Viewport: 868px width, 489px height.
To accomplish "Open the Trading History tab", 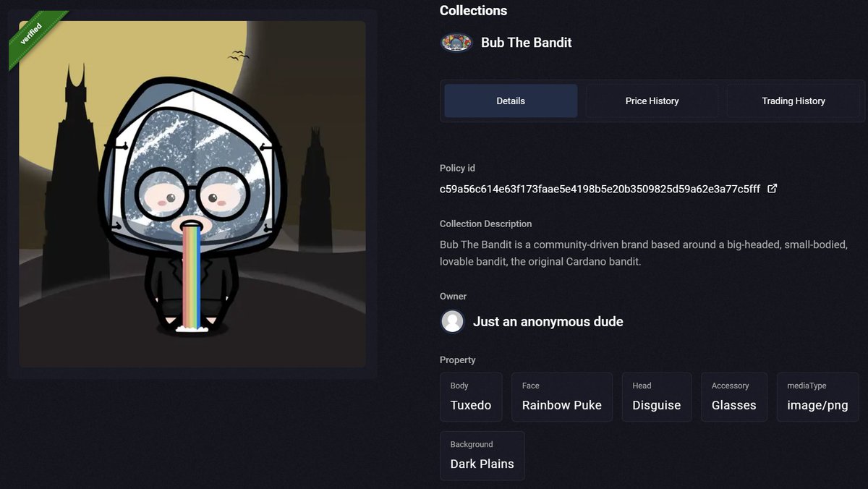I will coord(793,101).
